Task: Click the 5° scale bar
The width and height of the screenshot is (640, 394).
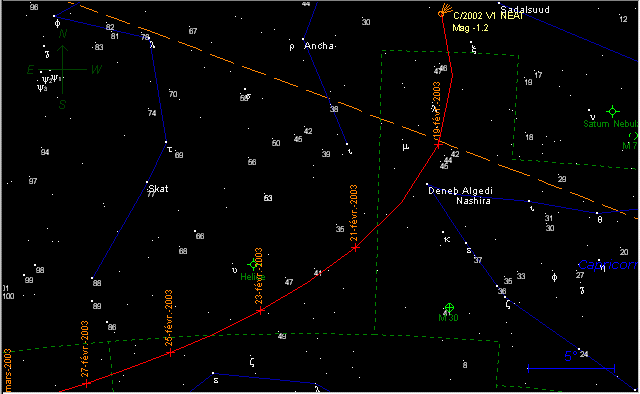Action: [x=571, y=368]
